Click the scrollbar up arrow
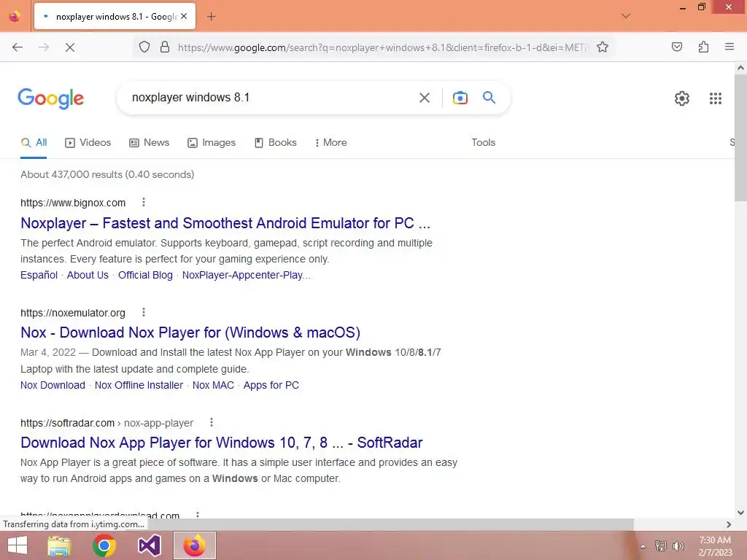 [x=740, y=68]
